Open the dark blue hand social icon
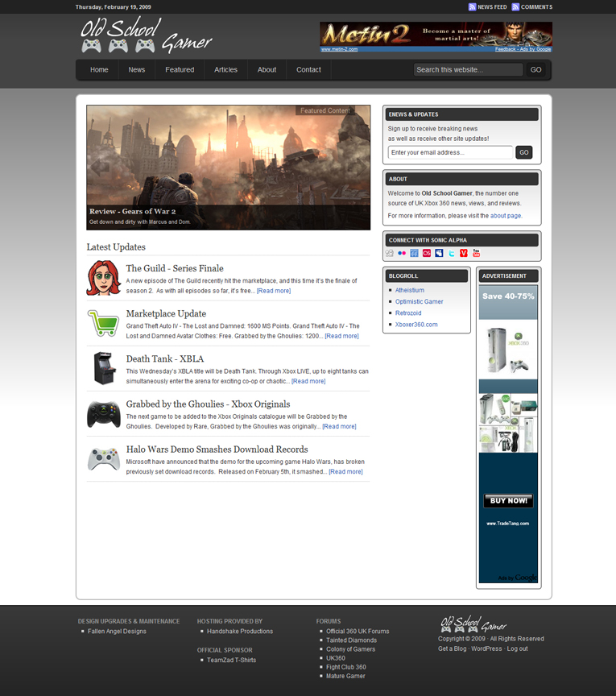The image size is (616, 696). coord(439,253)
